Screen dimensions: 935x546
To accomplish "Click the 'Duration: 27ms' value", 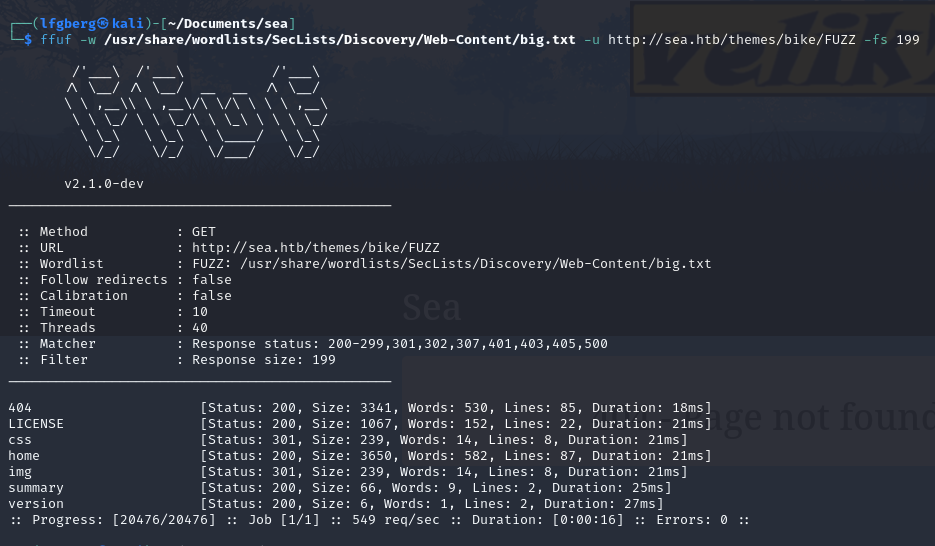I will pyautogui.click(x=599, y=504).
